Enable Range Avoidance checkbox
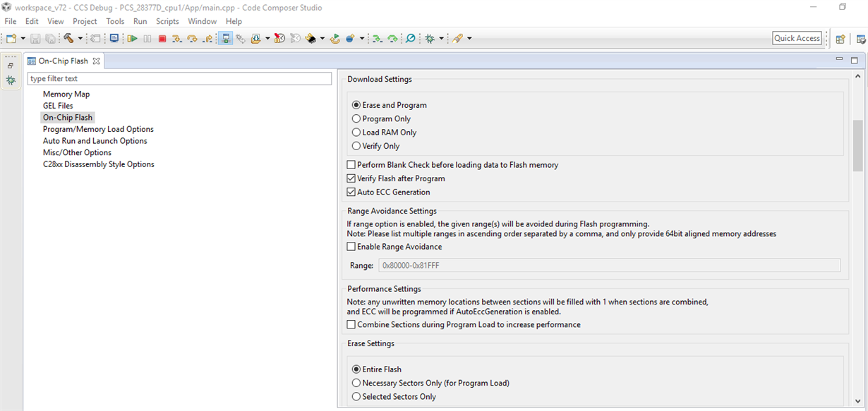Screen dimensions: 868x411 (x=351, y=247)
